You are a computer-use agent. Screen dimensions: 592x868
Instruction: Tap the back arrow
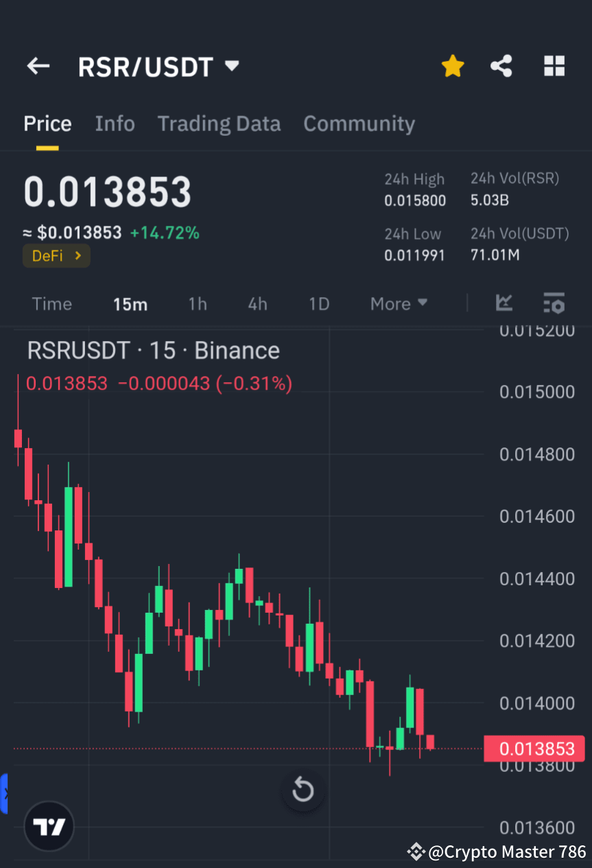38,66
